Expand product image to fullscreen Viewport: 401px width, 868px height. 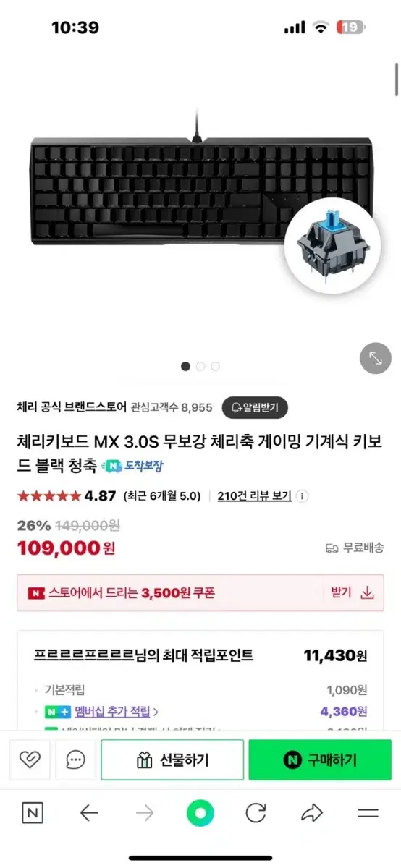376,358
